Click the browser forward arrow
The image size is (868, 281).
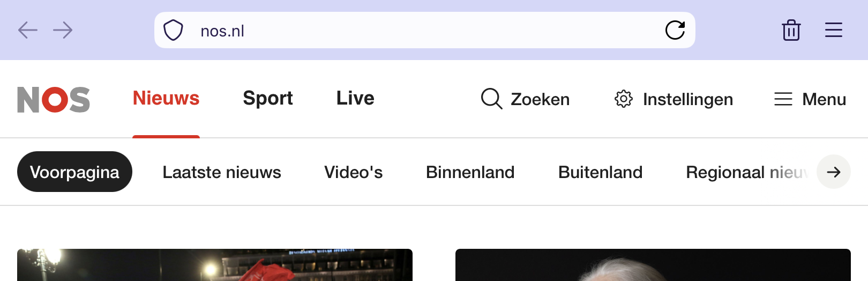coord(63,30)
